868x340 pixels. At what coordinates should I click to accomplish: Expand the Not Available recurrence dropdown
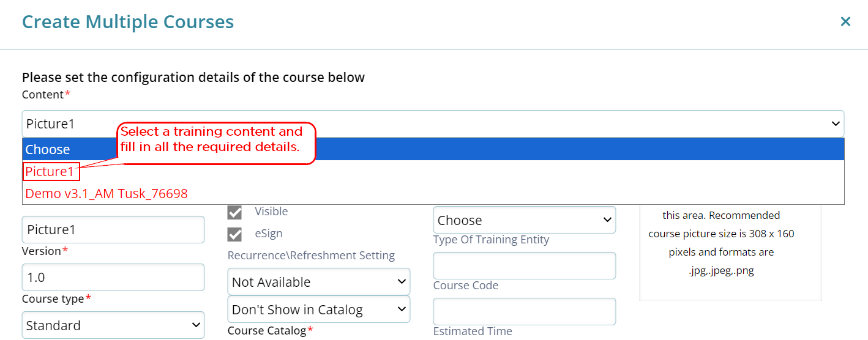(x=319, y=282)
